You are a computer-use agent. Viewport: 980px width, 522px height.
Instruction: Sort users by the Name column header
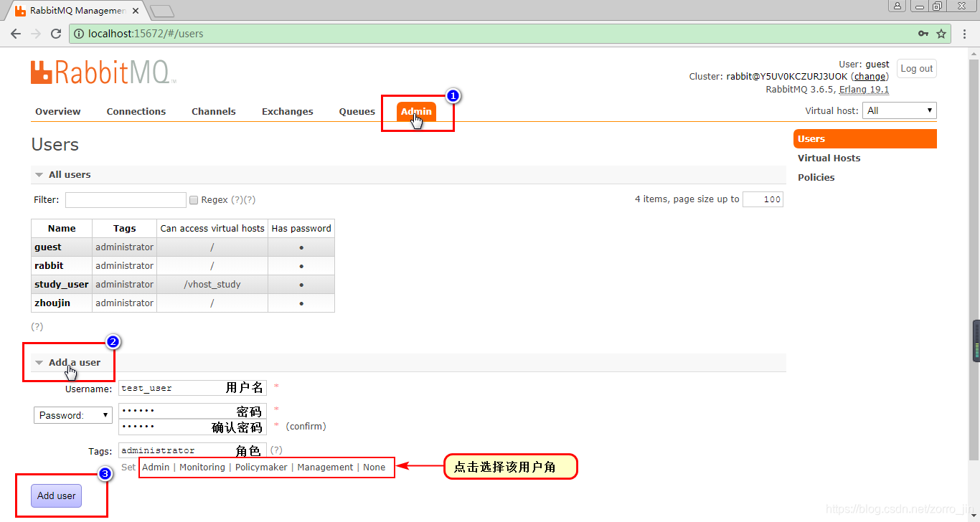pos(62,229)
